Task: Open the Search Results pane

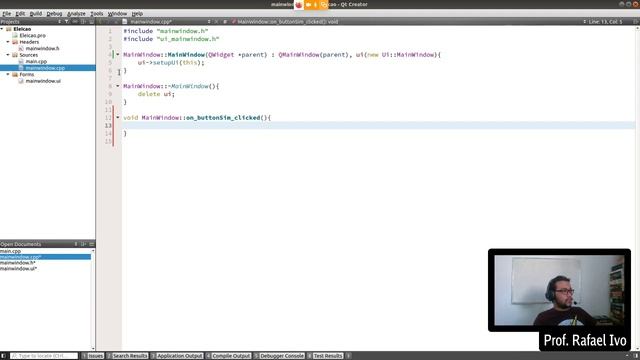Action: click(x=127, y=356)
